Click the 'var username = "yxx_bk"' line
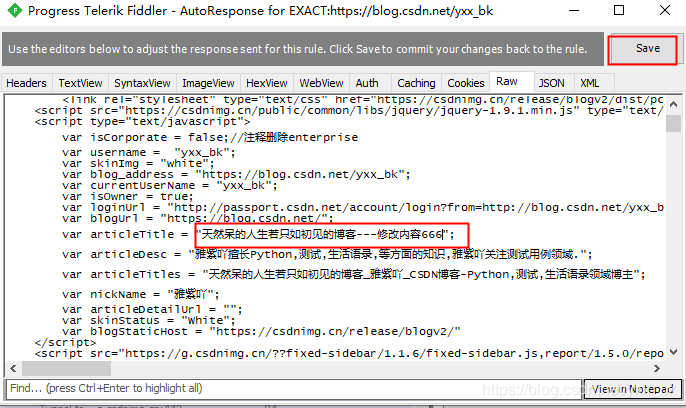The width and height of the screenshot is (686, 408). tap(149, 153)
